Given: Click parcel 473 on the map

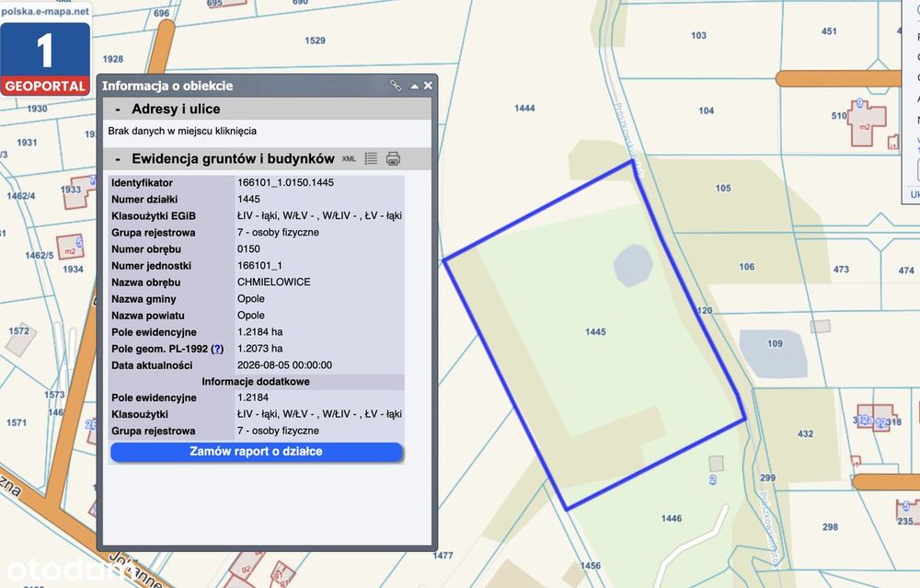Looking at the screenshot, I should (841, 270).
